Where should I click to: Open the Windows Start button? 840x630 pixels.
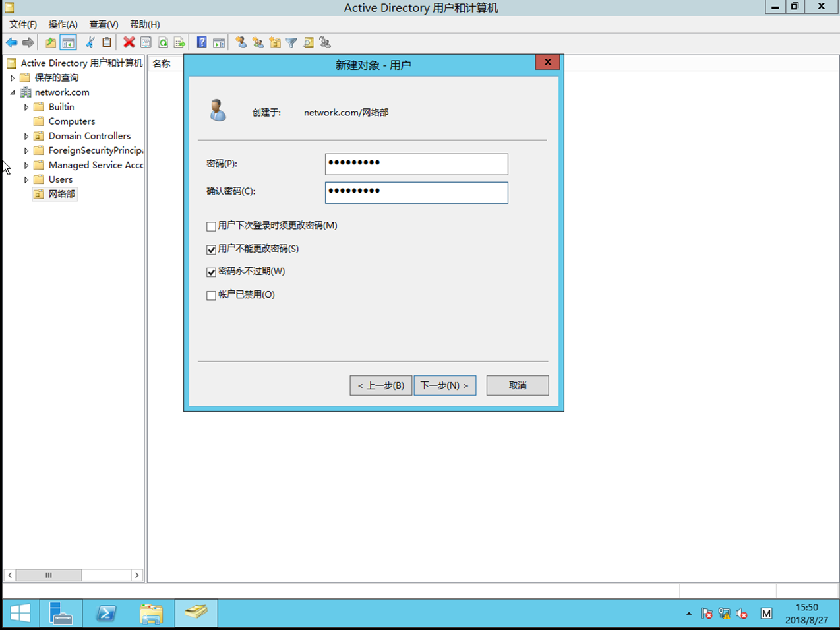click(20, 614)
